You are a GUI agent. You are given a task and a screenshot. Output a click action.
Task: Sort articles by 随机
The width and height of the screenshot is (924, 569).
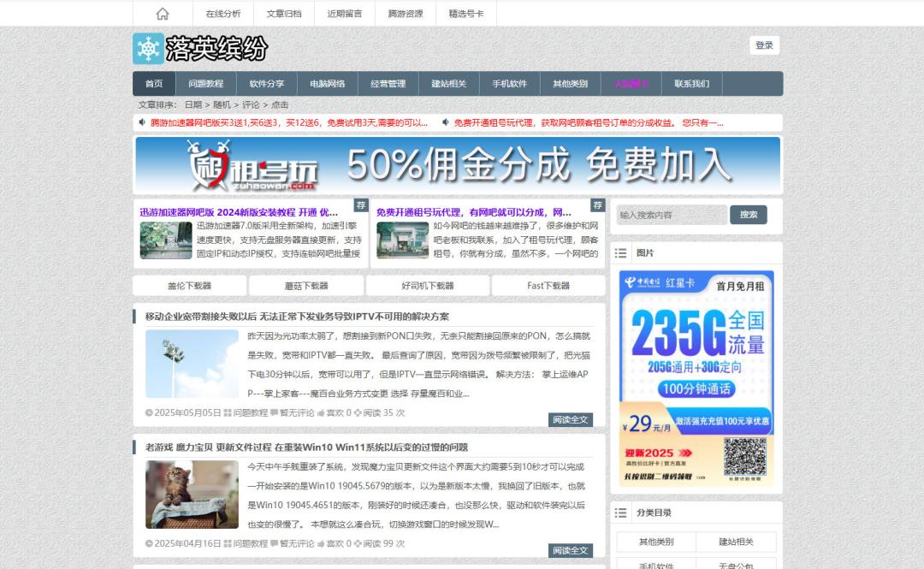(222, 105)
